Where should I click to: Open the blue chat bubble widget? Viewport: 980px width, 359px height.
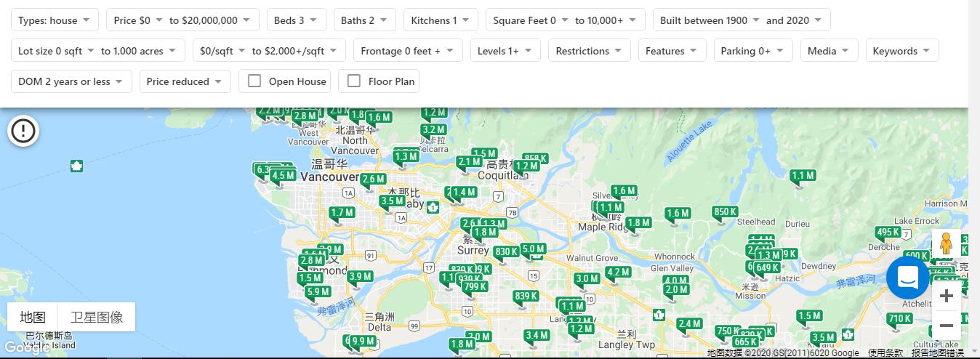coord(907,278)
